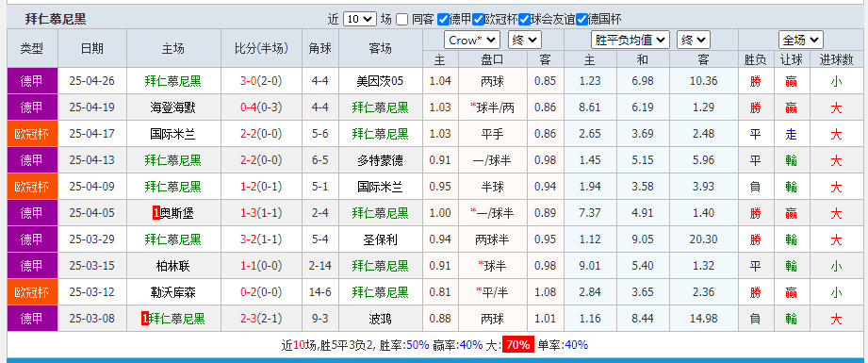Click the 波鸿 away team link

pyautogui.click(x=381, y=320)
